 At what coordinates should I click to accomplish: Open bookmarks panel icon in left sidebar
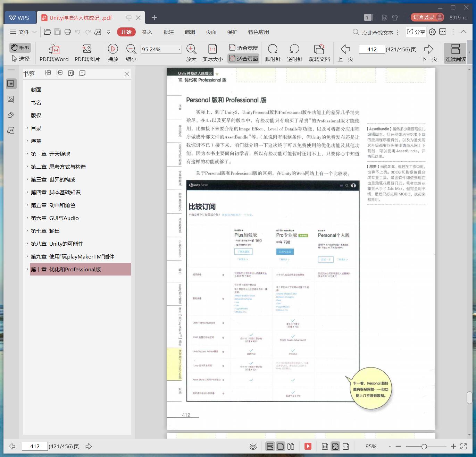tap(11, 83)
